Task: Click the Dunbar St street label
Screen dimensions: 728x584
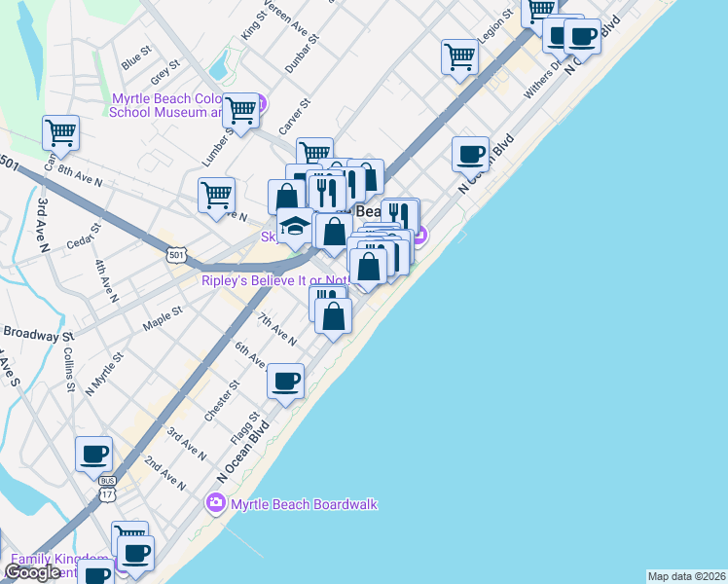Action: click(x=303, y=54)
